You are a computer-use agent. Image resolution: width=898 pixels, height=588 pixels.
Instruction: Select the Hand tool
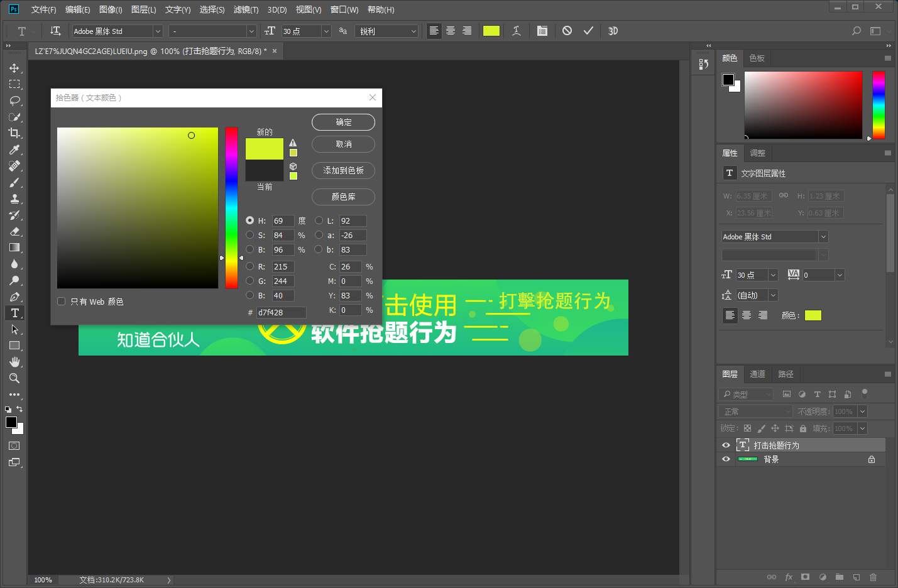14,362
